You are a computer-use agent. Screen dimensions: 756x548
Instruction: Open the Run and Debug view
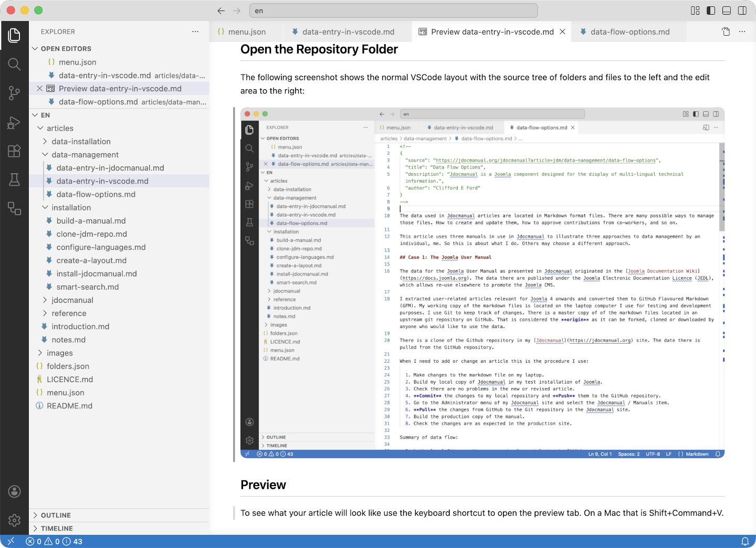(x=14, y=122)
